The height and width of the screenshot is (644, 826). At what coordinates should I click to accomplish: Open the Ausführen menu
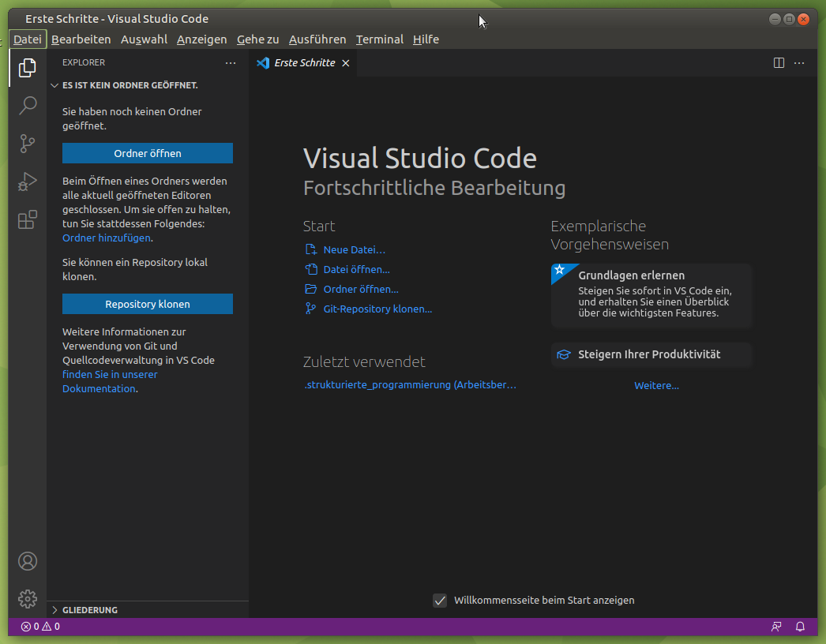pyautogui.click(x=317, y=39)
